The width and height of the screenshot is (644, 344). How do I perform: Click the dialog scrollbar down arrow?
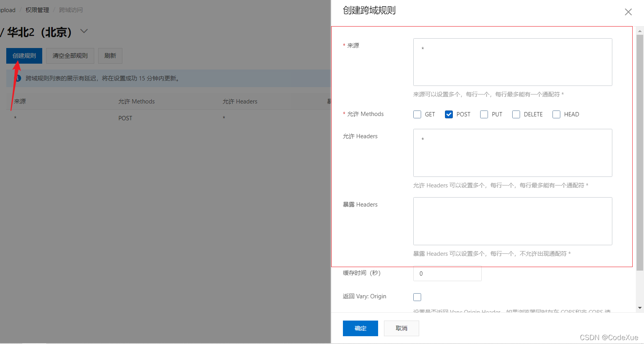[x=640, y=308]
